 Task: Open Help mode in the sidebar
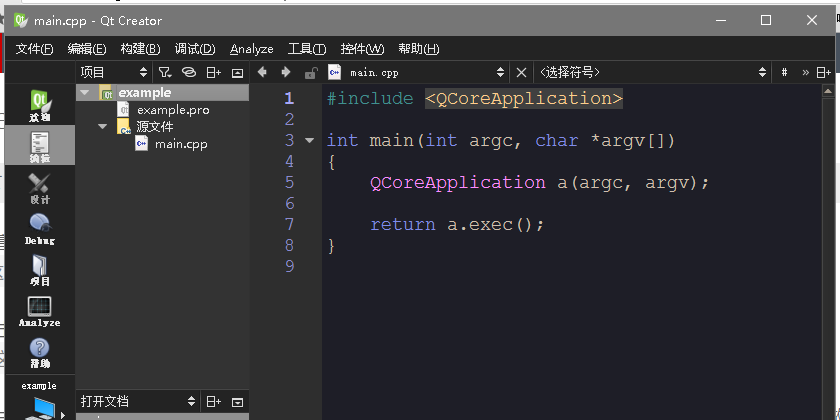coord(40,352)
